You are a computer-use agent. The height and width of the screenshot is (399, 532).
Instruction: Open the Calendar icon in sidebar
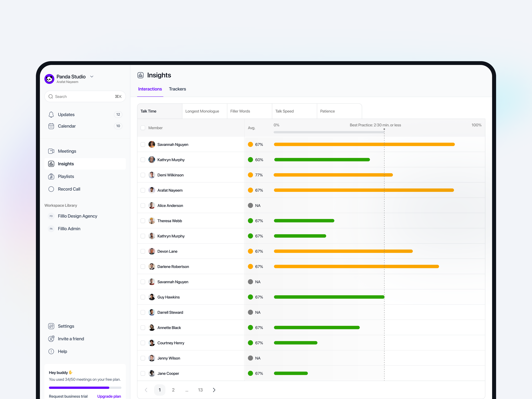(x=51, y=126)
